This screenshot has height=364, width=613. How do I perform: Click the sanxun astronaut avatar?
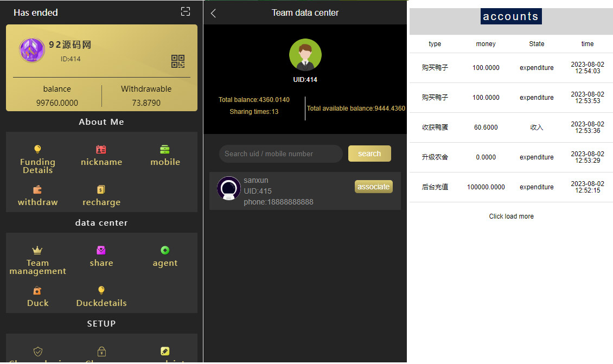(x=229, y=188)
